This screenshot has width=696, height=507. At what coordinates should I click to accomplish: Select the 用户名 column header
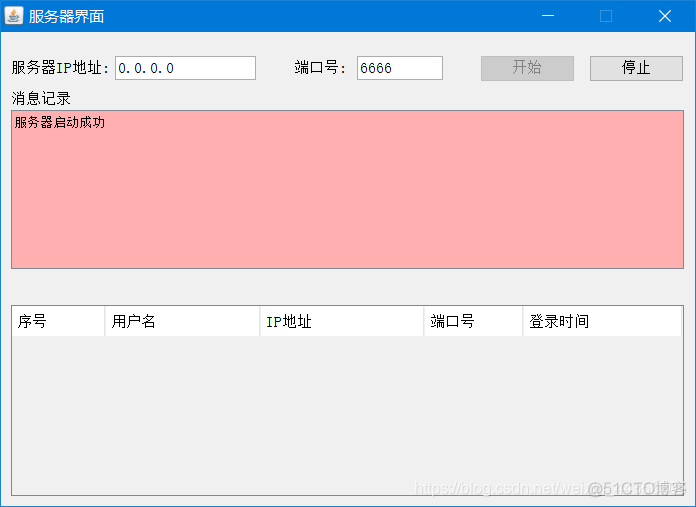(x=182, y=321)
